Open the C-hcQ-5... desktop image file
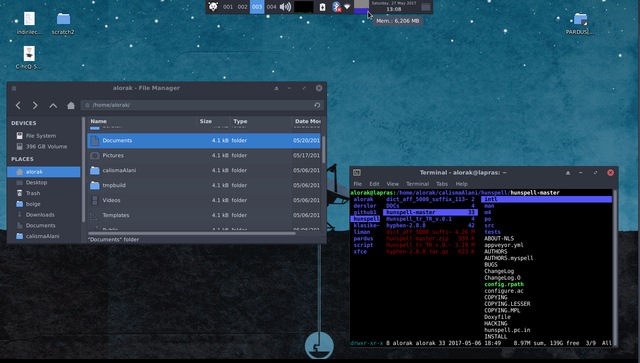640x363 pixels. [29, 58]
